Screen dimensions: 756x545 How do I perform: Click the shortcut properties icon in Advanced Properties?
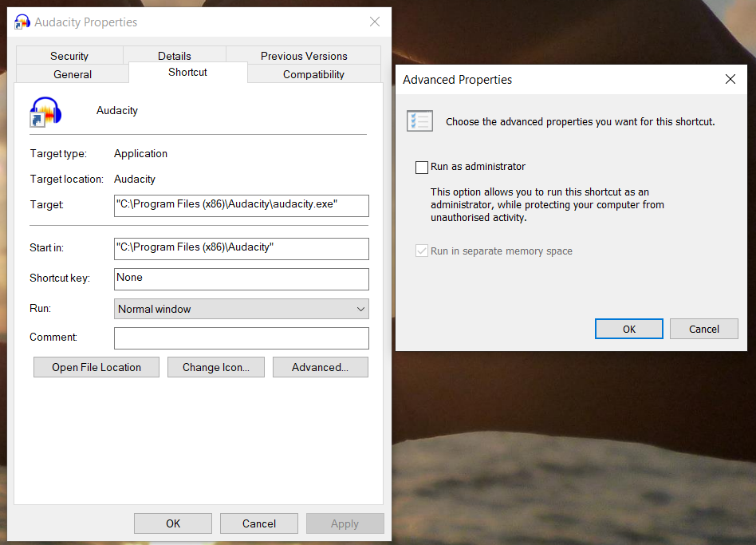419,120
